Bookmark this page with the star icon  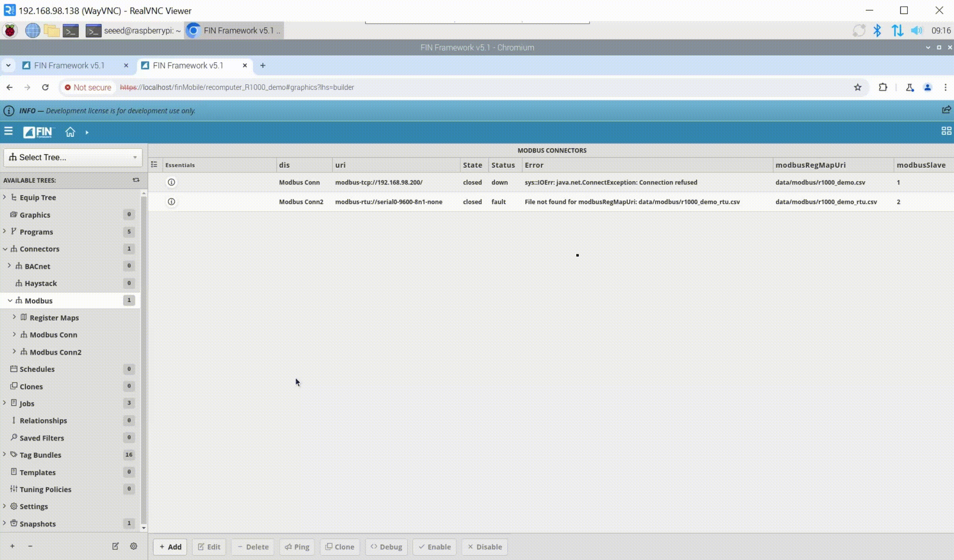[857, 87]
